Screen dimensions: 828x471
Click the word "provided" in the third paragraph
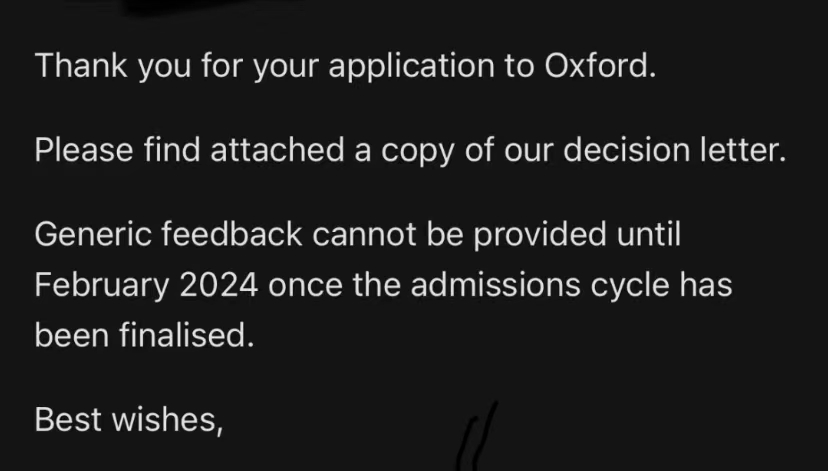[543, 236]
